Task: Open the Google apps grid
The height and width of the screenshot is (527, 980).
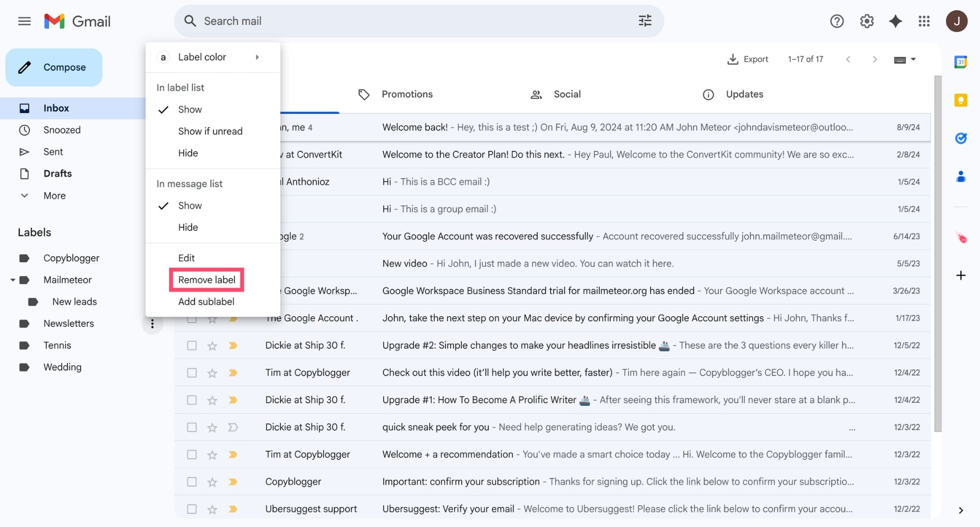Action: [924, 21]
